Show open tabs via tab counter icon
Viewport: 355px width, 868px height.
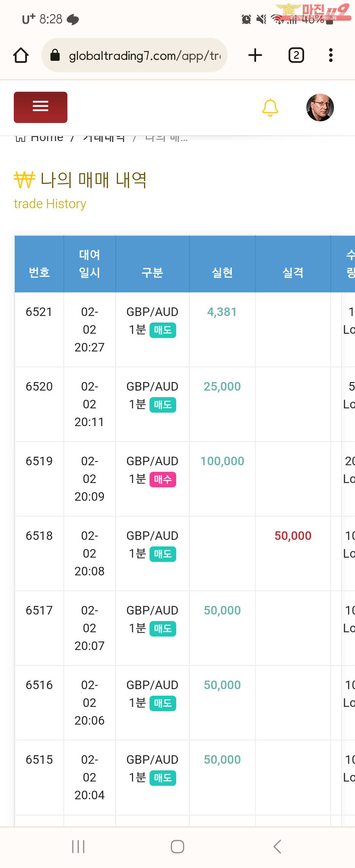pos(296,55)
